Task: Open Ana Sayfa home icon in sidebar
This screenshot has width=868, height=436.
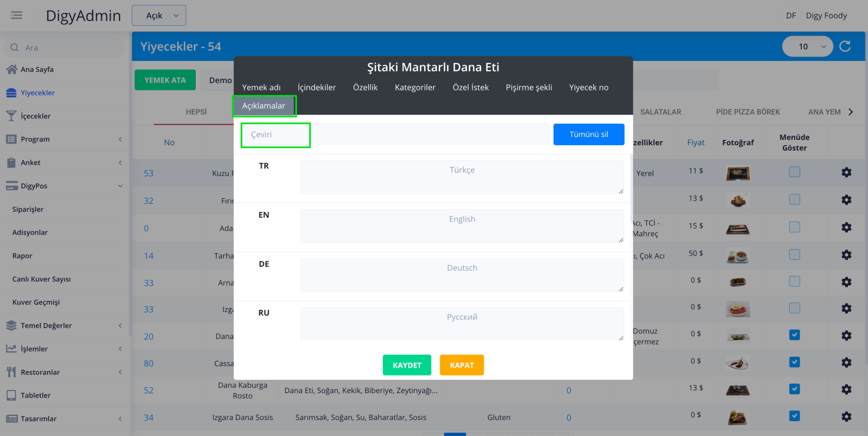Action: pyautogui.click(x=11, y=69)
